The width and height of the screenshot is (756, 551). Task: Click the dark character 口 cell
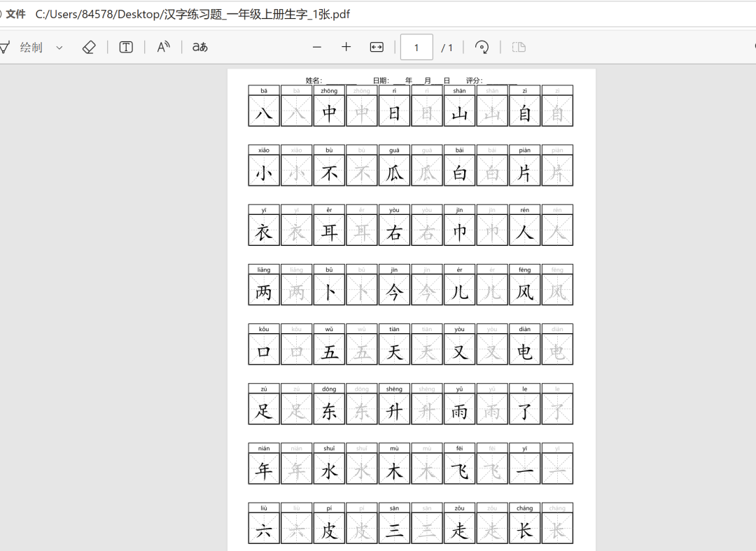click(x=264, y=349)
